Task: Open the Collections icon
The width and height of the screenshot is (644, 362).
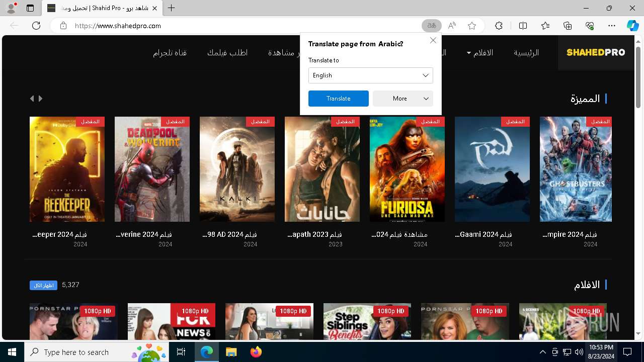Action: (x=568, y=26)
